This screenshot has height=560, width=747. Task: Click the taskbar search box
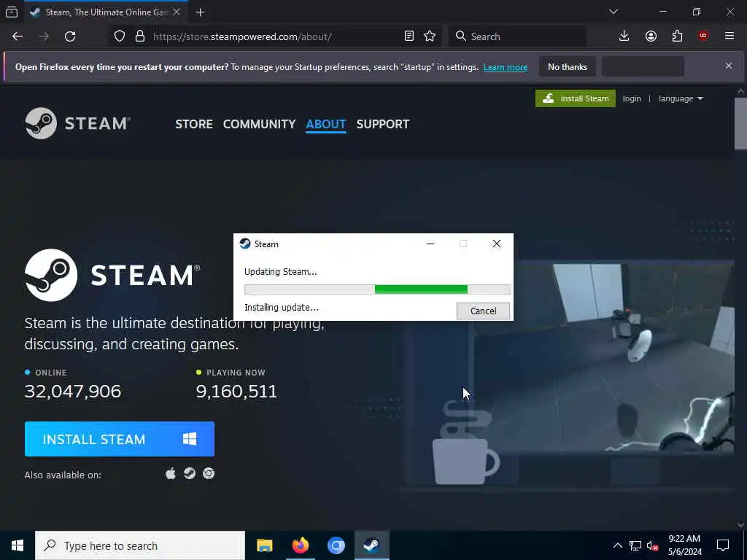coord(140,545)
